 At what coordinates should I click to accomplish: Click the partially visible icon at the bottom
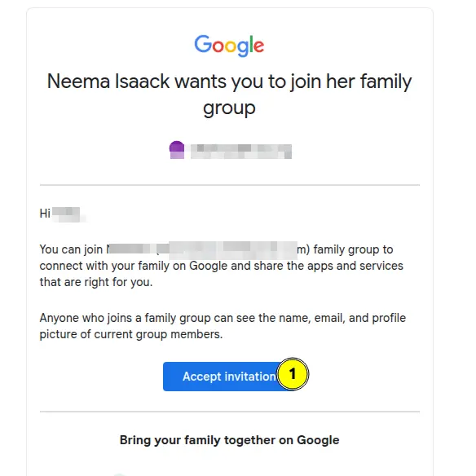[119, 474]
